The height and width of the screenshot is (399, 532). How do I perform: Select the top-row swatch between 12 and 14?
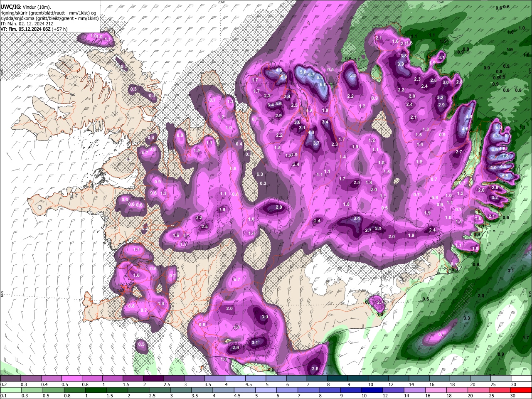click(x=399, y=379)
